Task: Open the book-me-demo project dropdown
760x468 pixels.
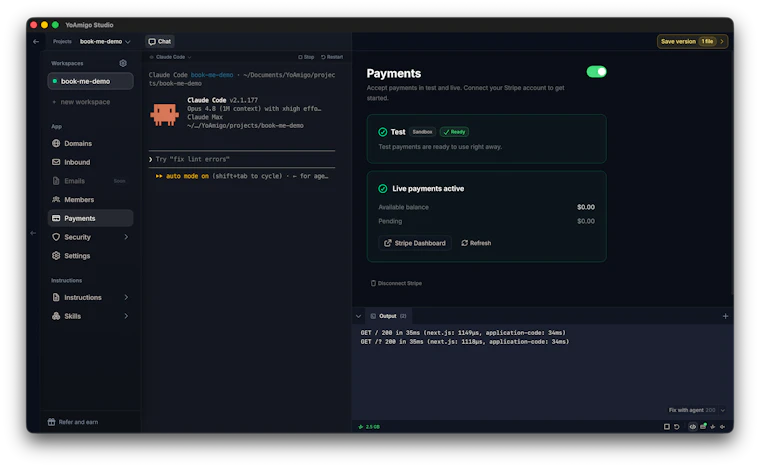Action: (x=105, y=42)
